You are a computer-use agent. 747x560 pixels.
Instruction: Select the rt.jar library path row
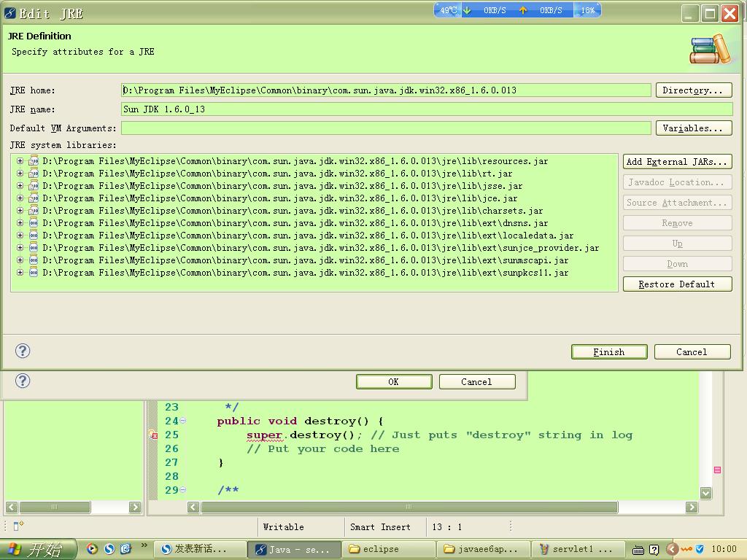coord(277,174)
